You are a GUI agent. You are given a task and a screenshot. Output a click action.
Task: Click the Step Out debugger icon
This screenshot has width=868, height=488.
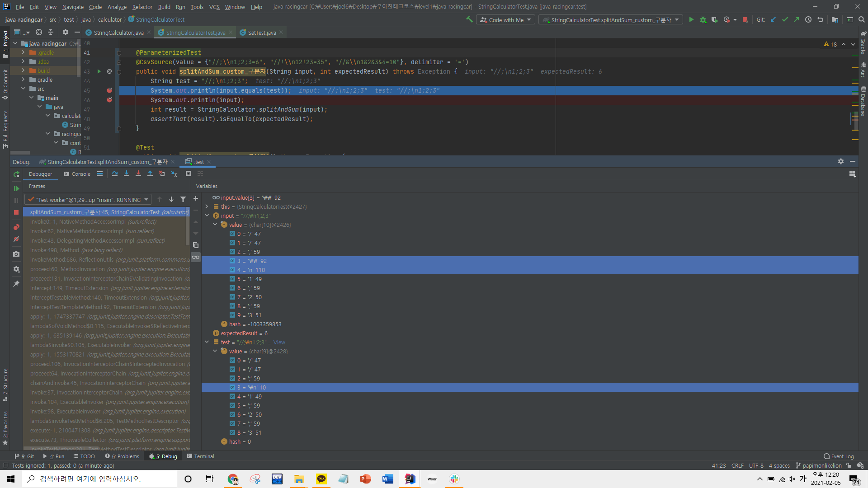[x=150, y=174]
